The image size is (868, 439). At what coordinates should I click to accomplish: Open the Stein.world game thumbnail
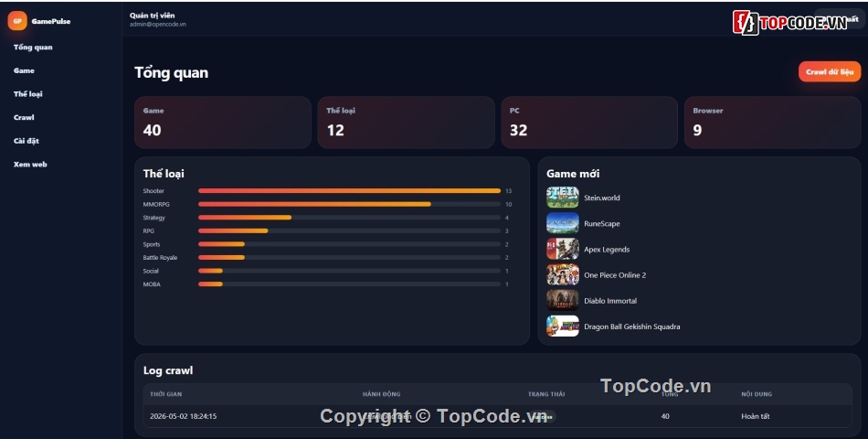point(563,198)
